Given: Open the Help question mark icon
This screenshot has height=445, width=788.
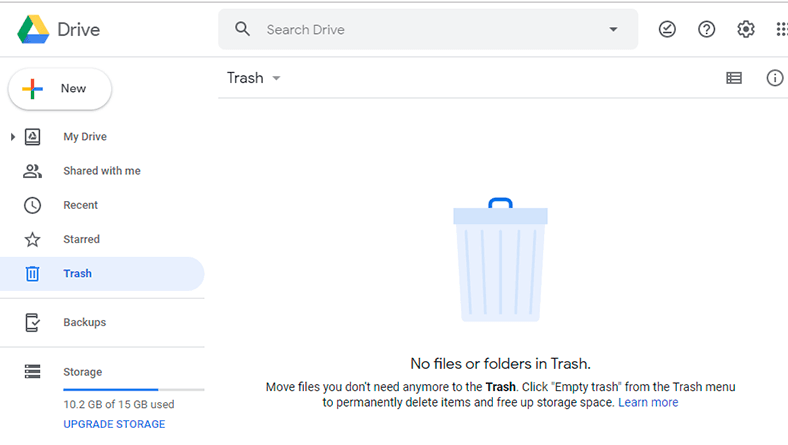Looking at the screenshot, I should pyautogui.click(x=706, y=29).
